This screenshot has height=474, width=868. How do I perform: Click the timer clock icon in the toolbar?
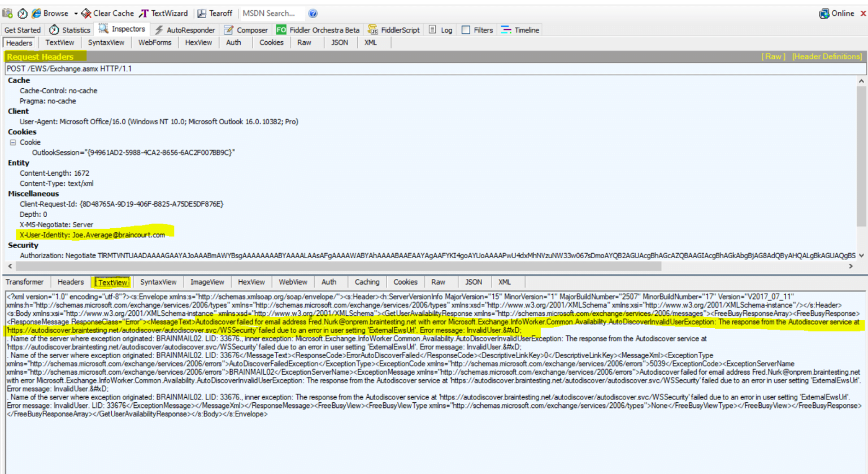pyautogui.click(x=22, y=13)
